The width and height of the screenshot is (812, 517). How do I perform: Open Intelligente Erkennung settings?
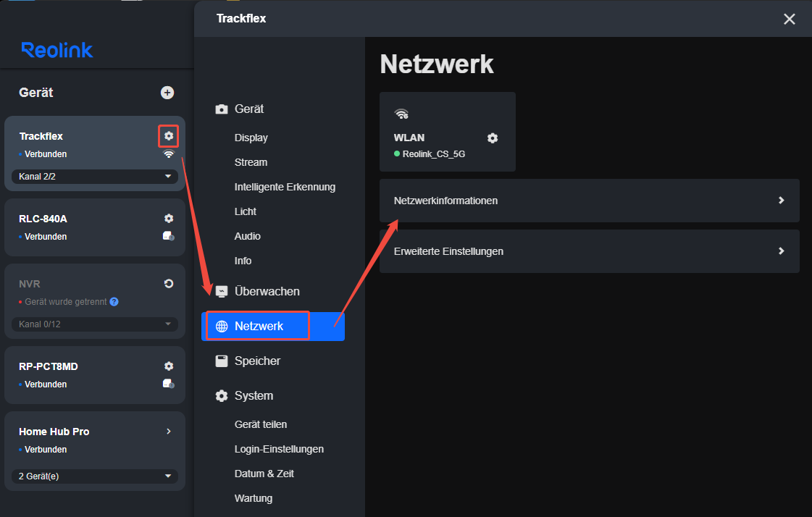tap(285, 187)
